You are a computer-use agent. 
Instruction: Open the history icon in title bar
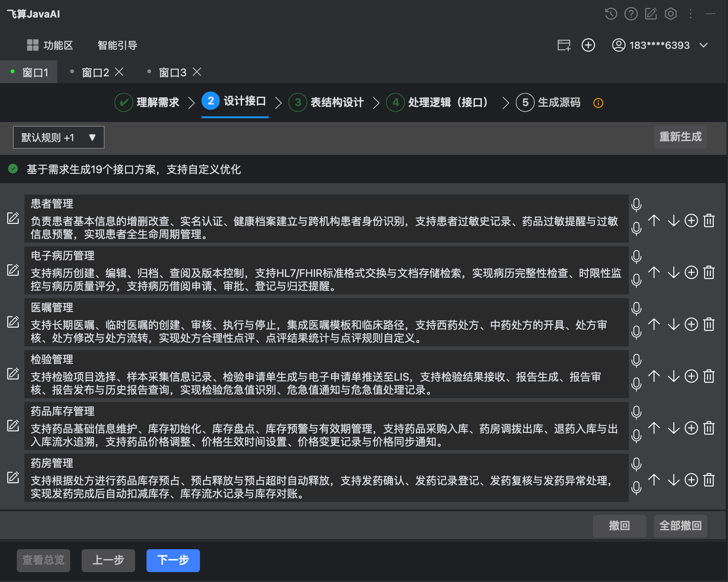(611, 14)
